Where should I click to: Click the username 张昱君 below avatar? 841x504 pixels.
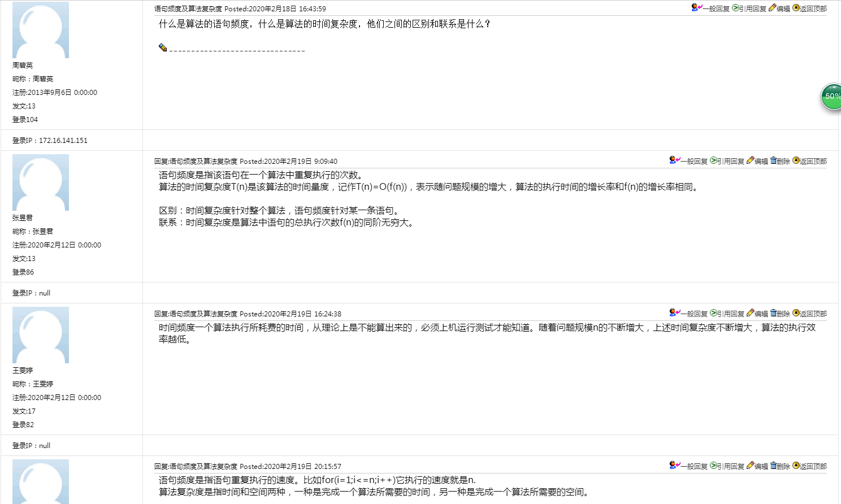click(23, 218)
